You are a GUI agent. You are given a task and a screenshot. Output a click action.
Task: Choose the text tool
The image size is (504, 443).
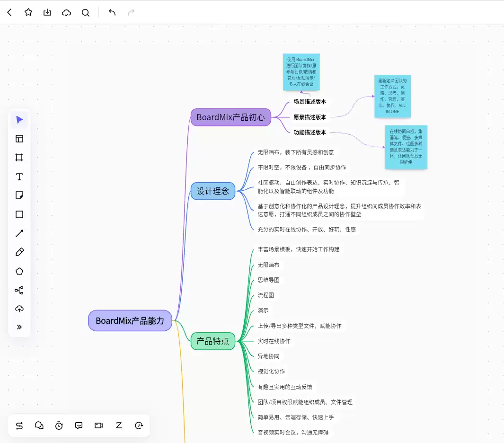click(x=19, y=177)
